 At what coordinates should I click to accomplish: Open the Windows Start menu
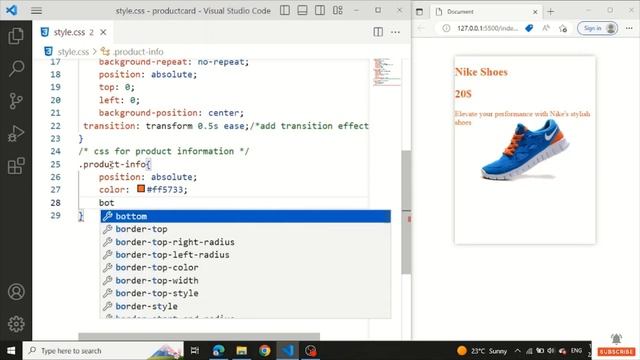coord(11,351)
